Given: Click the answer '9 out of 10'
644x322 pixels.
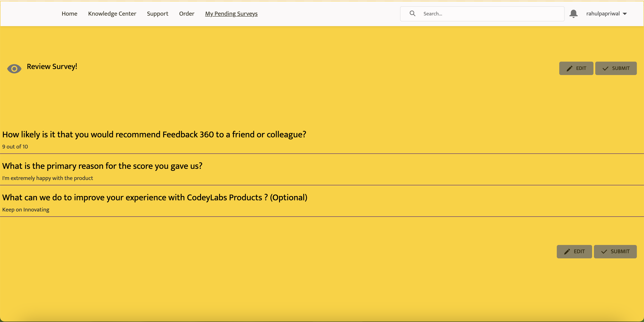Looking at the screenshot, I should pos(15,146).
